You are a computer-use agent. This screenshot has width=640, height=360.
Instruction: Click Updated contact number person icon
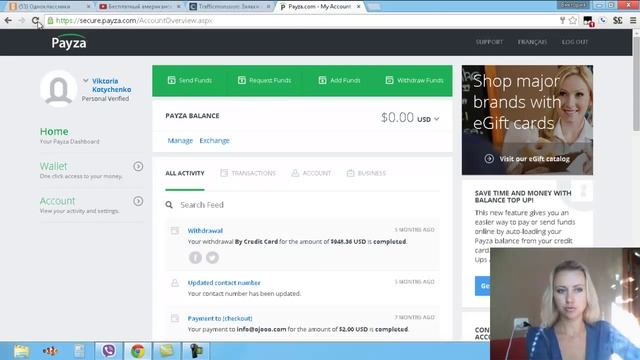[x=175, y=282]
